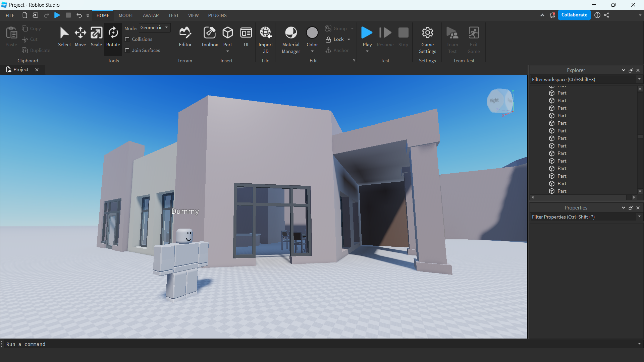Screen dimensions: 644x362
Task: Open Game Settings
Action: click(427, 40)
